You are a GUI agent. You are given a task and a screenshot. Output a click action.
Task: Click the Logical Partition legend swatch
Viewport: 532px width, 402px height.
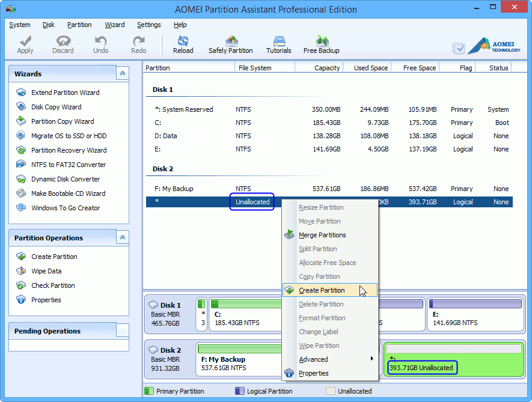(239, 391)
